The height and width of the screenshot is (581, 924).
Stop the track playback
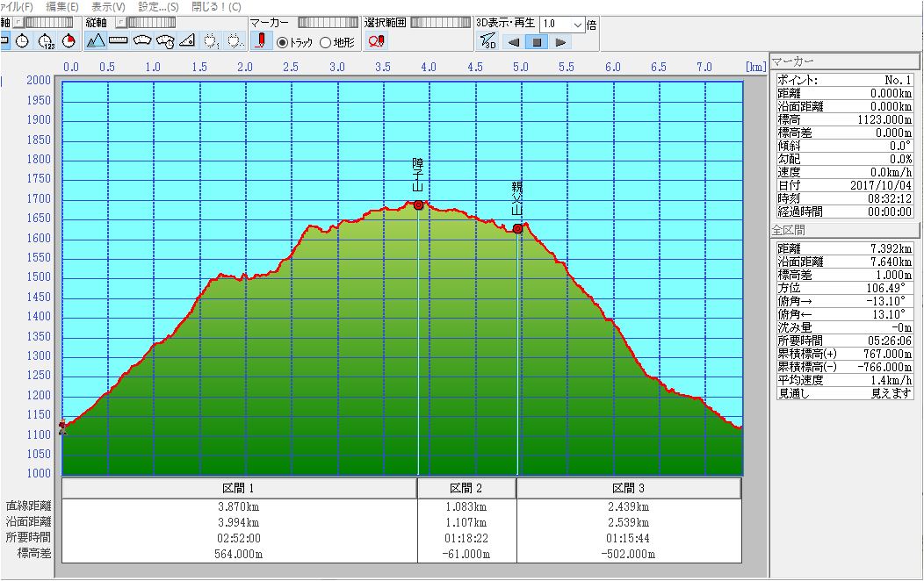coord(537,42)
